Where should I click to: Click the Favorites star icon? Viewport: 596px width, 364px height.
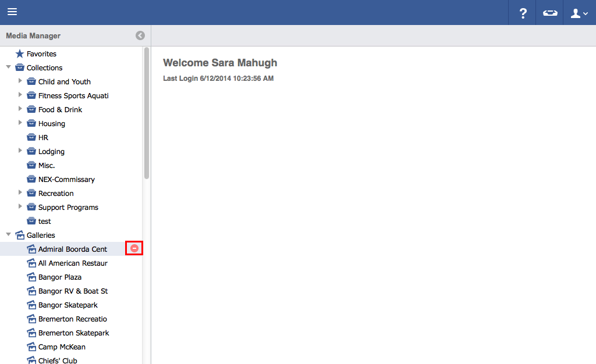pyautogui.click(x=20, y=53)
